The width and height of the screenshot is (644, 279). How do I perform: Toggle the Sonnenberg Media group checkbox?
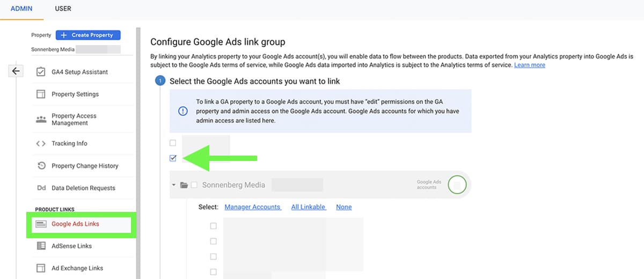194,185
